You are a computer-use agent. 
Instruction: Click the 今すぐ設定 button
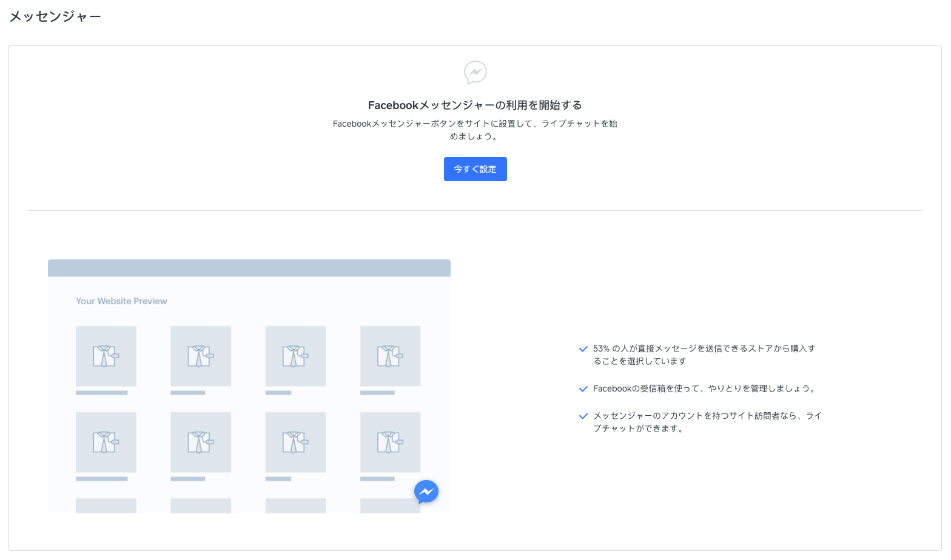(475, 169)
